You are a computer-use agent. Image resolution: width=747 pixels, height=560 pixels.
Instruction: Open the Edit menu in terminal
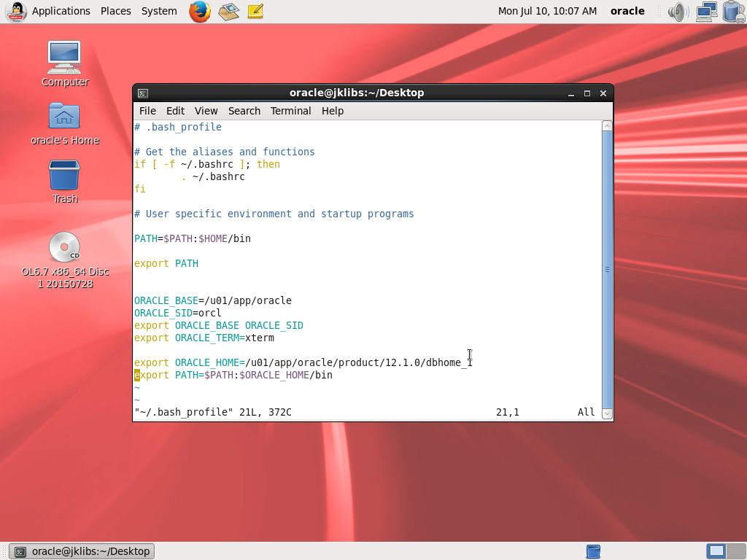[x=175, y=111]
